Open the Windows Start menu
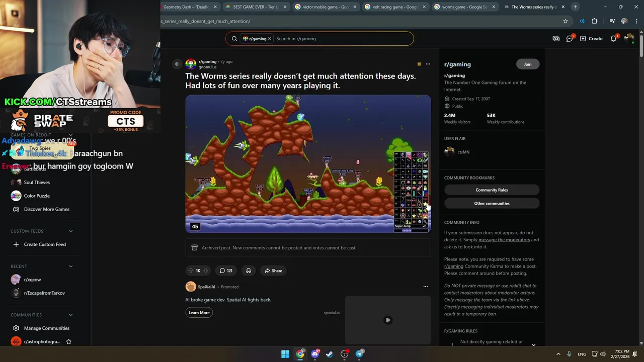The image size is (644, 362). (285, 354)
